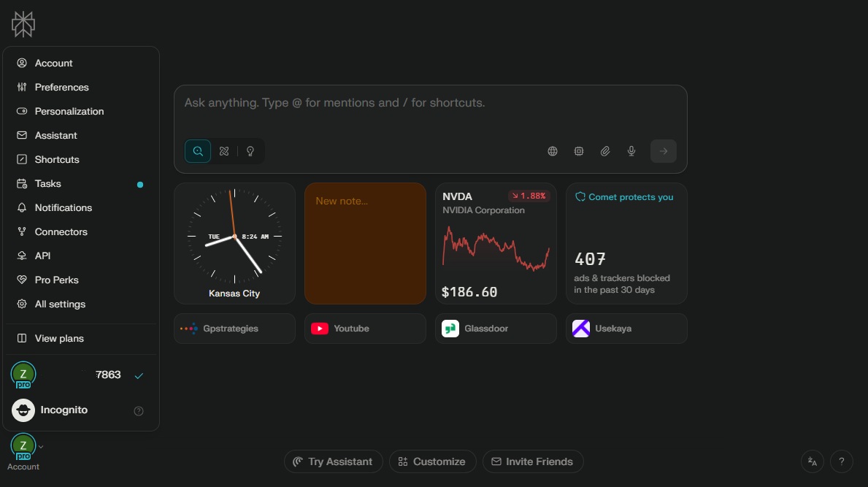Screen dimensions: 868x487
Task: Open Preferences from the account menu
Action: [61, 88]
